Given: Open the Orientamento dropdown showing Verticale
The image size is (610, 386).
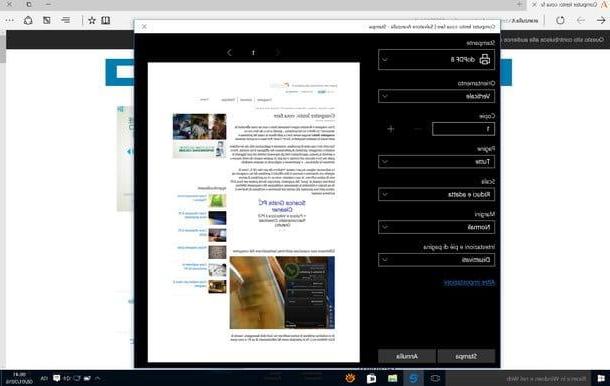Looking at the screenshot, I should (436, 96).
